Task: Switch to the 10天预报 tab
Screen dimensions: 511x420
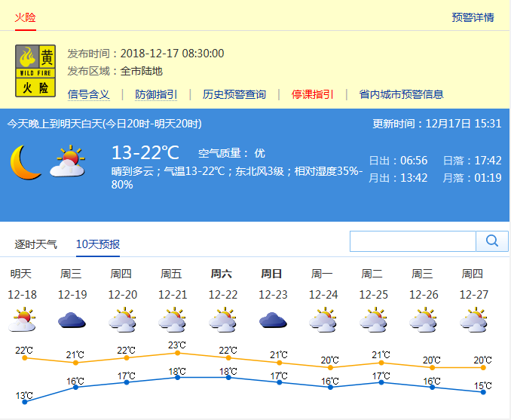Action: coord(98,244)
